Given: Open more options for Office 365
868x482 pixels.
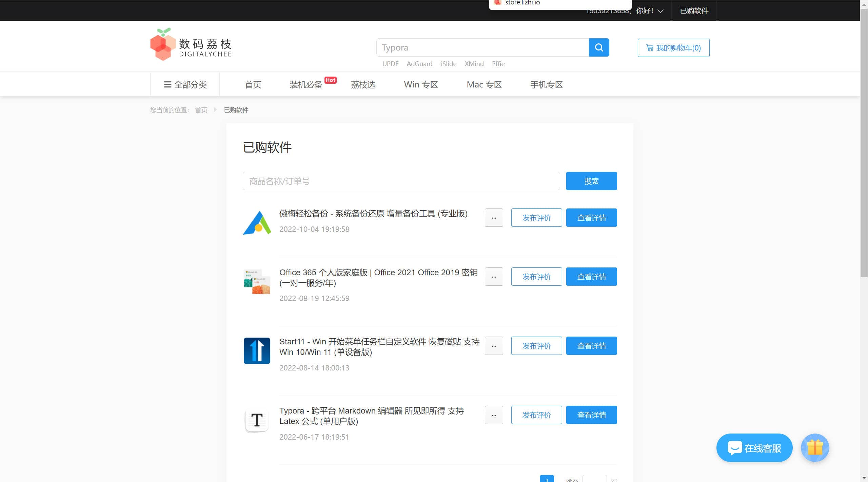Looking at the screenshot, I should [x=494, y=277].
